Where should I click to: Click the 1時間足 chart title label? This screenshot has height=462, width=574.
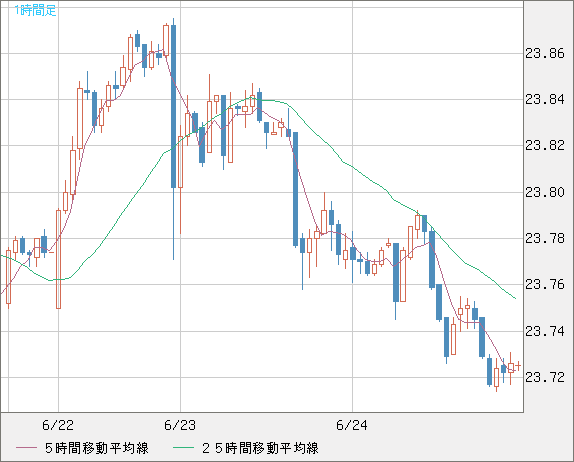pyautogui.click(x=36, y=10)
